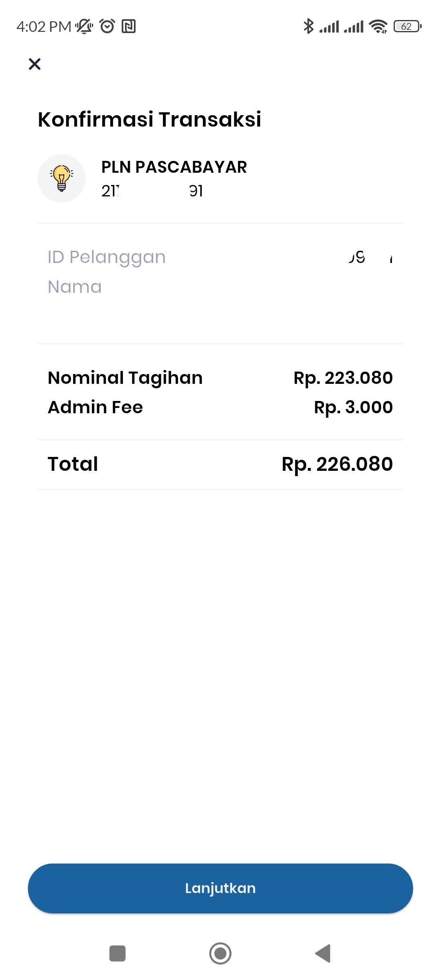Tap the NFC status icon
The image size is (441, 980).
[x=129, y=26]
